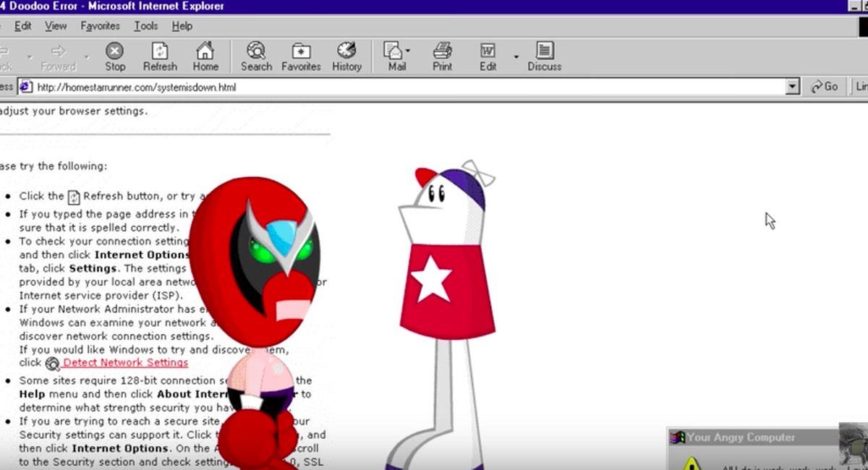Viewport: 868px width, 470px height.
Task: Open the Help menu
Action: 182,26
